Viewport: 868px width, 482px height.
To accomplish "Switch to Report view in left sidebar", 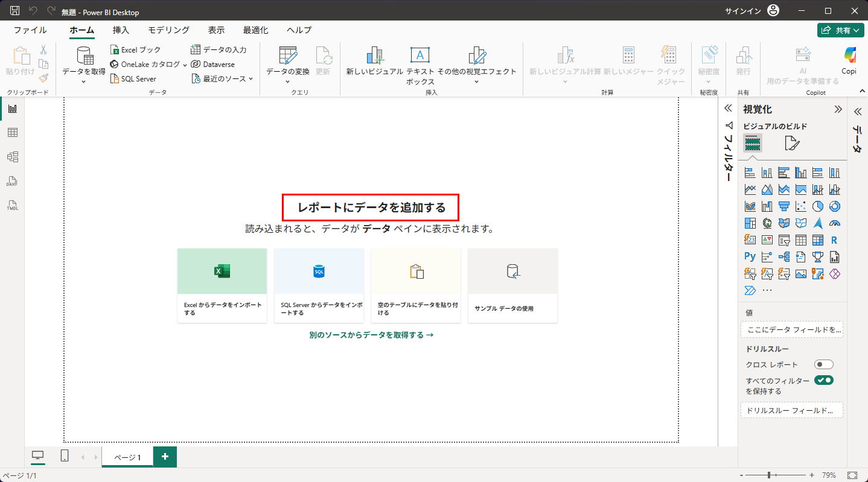I will 12,109.
